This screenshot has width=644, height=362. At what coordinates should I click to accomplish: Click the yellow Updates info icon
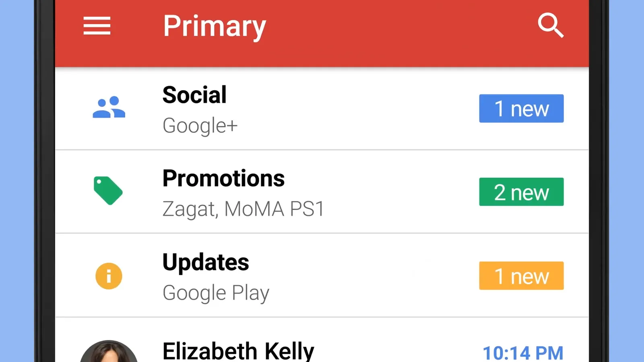click(109, 276)
